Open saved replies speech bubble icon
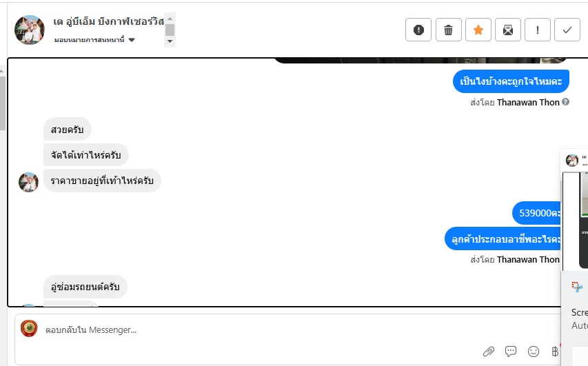Viewport: 588px width, 366px height. [511, 352]
